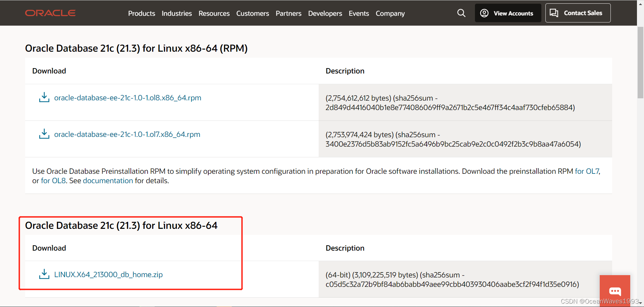644x307 pixels.
Task: Click the chat icon in Contact Sales
Action: [554, 12]
